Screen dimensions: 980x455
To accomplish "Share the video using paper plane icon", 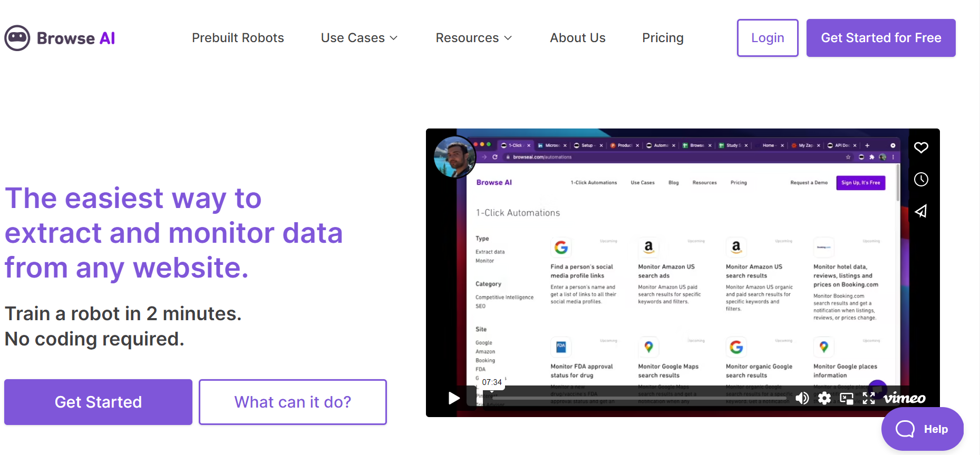I will [920, 211].
